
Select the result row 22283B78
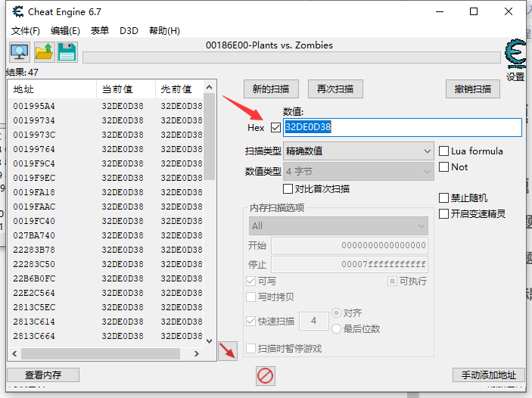point(106,250)
